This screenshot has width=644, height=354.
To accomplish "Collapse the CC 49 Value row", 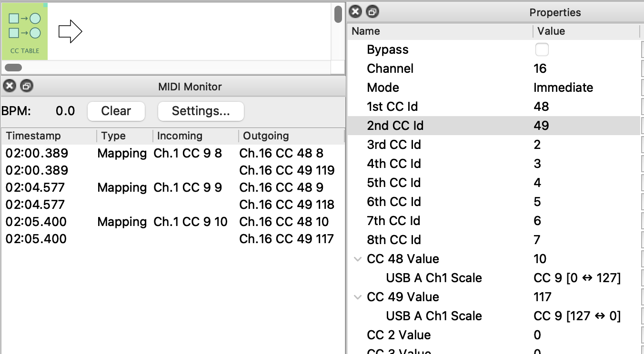I will point(357,297).
